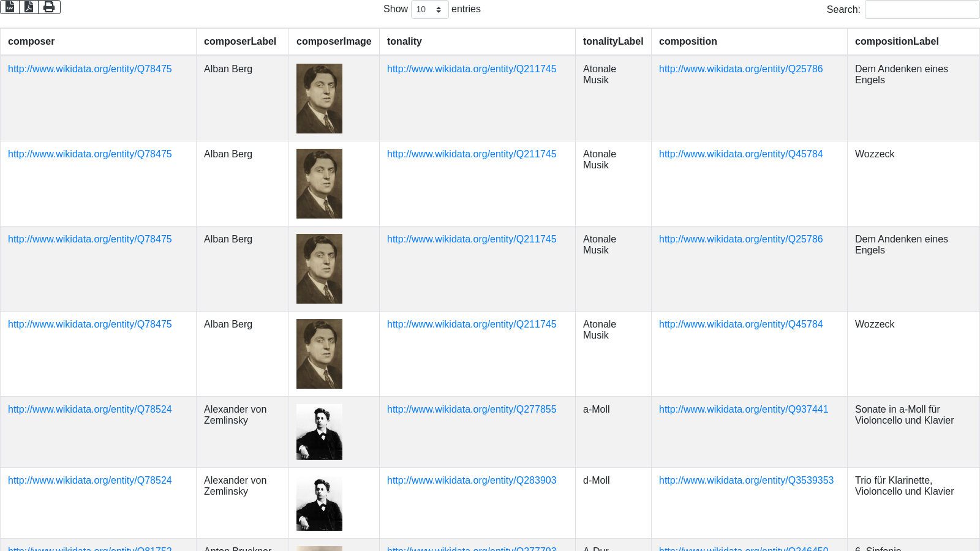This screenshot has height=551, width=980.
Task: Follow the Q277855 tonality link
Action: click(x=471, y=410)
